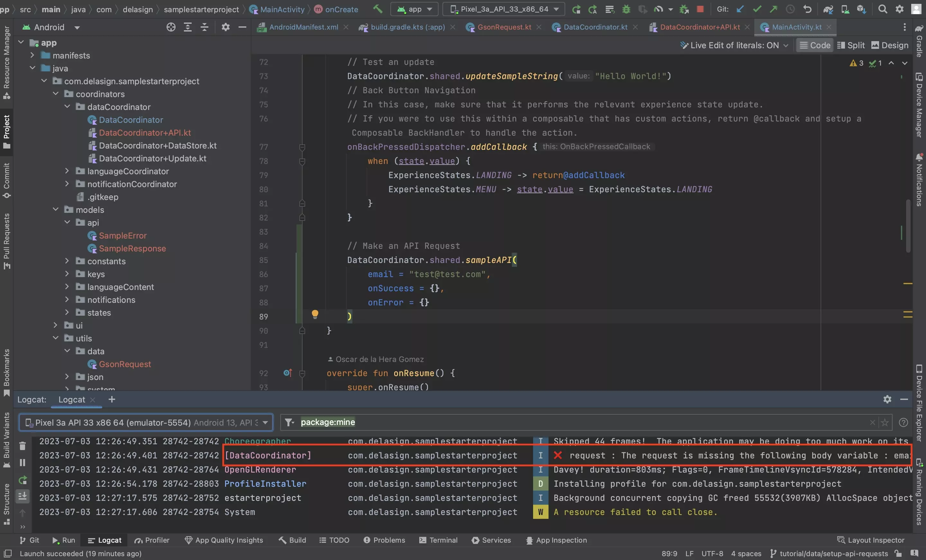Open the Device Manager side panel
This screenshot has height=560, width=926.
[919, 104]
